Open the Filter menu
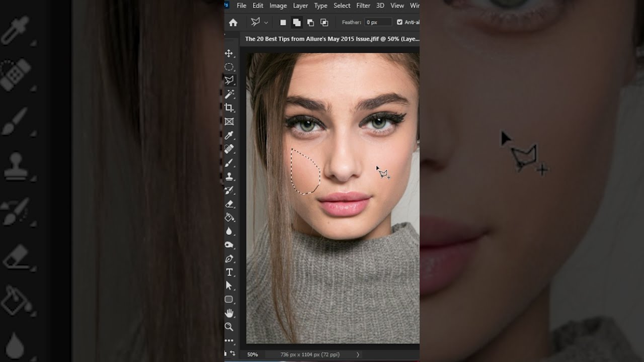Screen dimensions: 644x362 coord(363,6)
